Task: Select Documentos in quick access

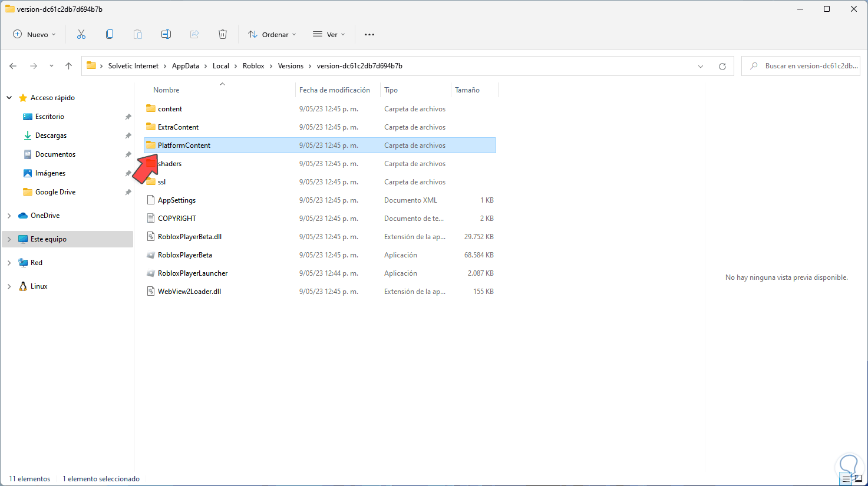Action: coord(55,154)
